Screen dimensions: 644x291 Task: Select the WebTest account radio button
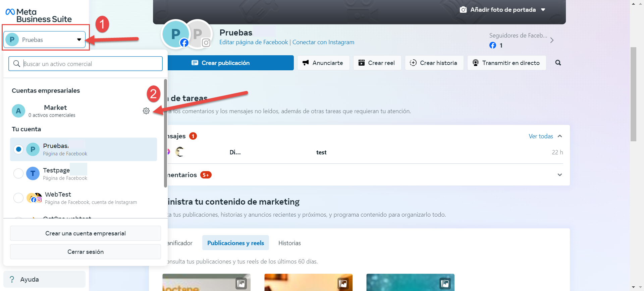18,198
